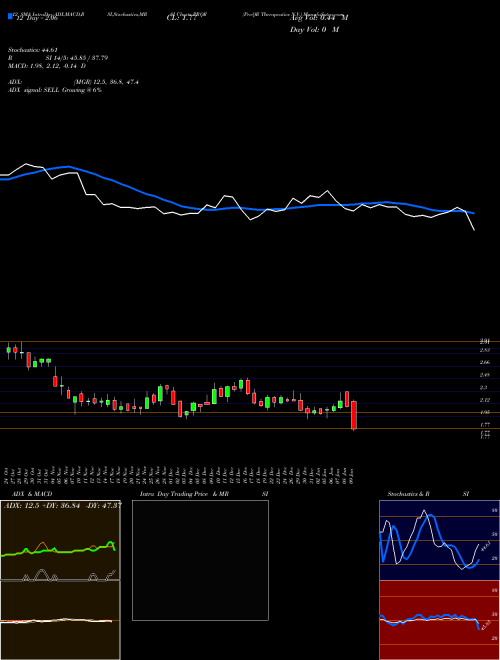
Task: Click the 'Stochastics & R' panel title
Action: click(408, 494)
